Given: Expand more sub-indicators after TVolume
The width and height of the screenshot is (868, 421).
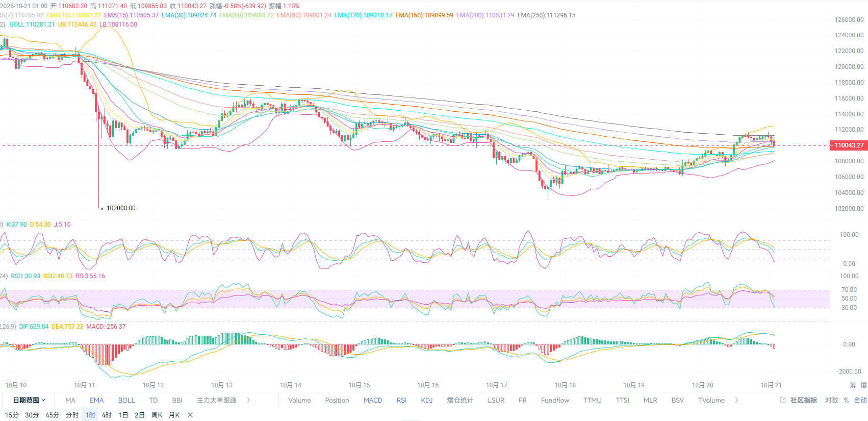Looking at the screenshot, I should [736, 400].
